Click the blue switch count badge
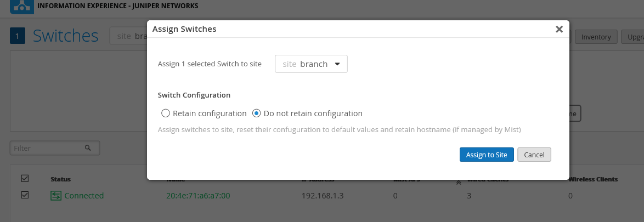This screenshot has height=222, width=644. pos(18,37)
